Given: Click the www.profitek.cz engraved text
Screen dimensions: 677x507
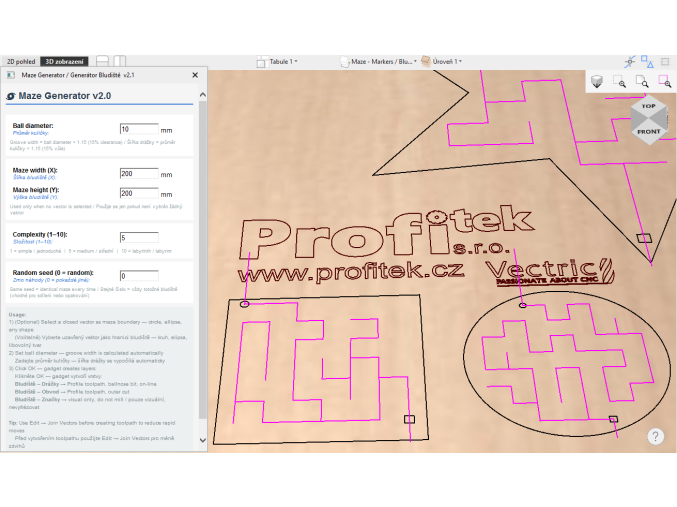Looking at the screenshot, I should (351, 272).
